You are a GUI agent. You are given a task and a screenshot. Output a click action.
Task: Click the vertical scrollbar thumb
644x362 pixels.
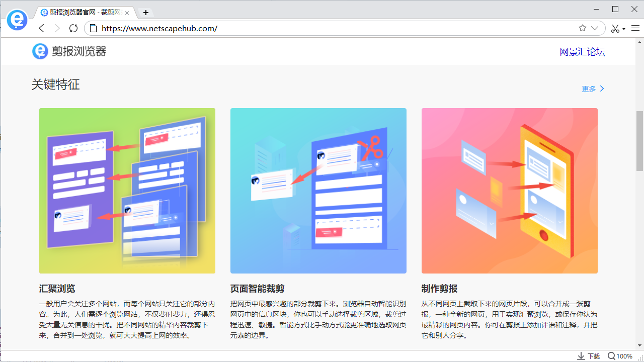639,141
